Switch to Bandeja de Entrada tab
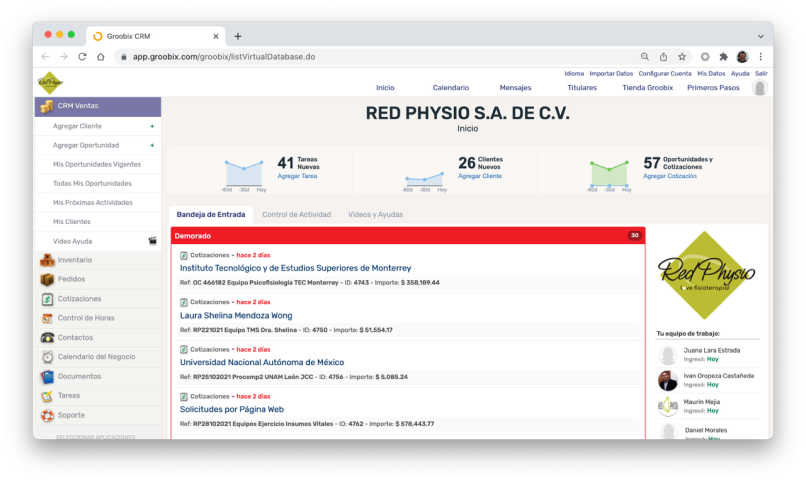 [211, 215]
